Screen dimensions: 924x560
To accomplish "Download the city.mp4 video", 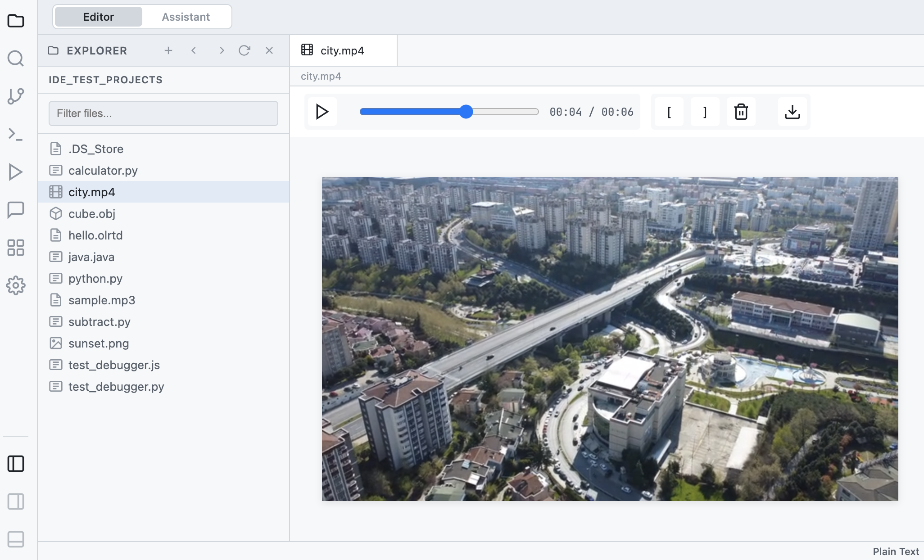I will pos(792,112).
